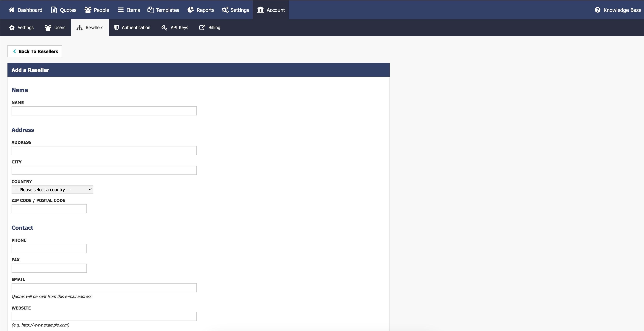This screenshot has height=331, width=644.
Task: Focus the Email input field
Action: click(104, 288)
